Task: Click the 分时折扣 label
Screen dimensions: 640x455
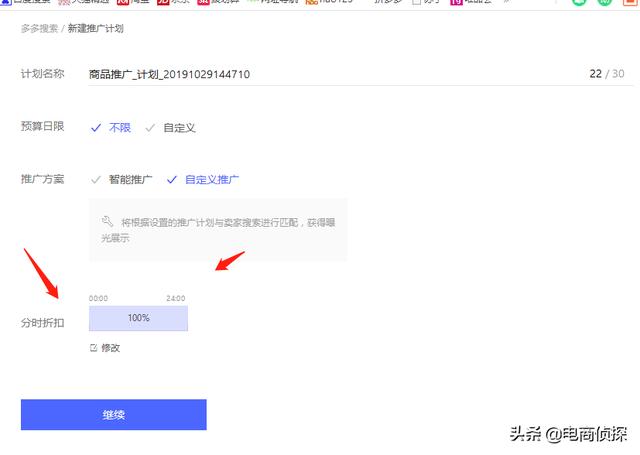Action: pos(42,323)
